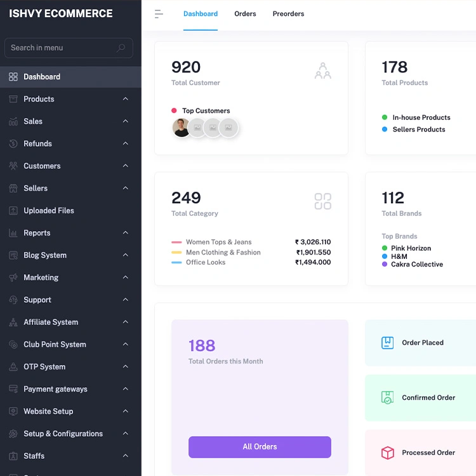This screenshot has height=476, width=476.
Task: Click the Processed Order box icon
Action: tap(387, 453)
